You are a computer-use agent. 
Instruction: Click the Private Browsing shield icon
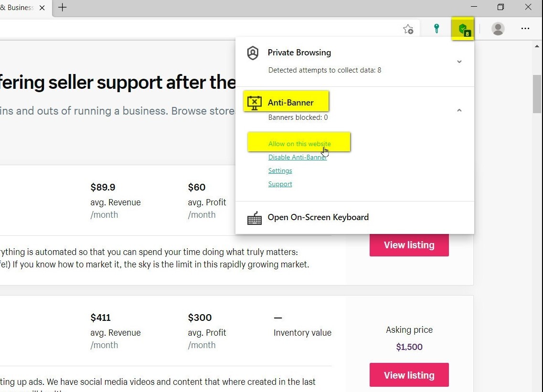coord(253,53)
